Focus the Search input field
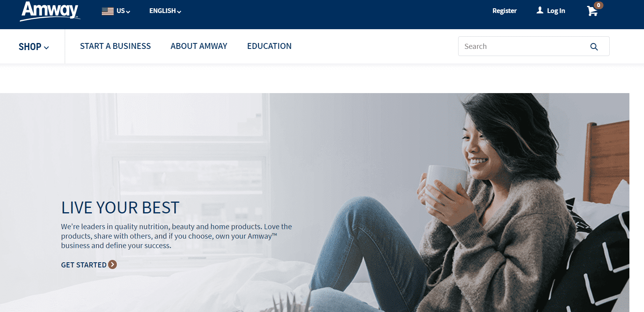 tap(523, 46)
